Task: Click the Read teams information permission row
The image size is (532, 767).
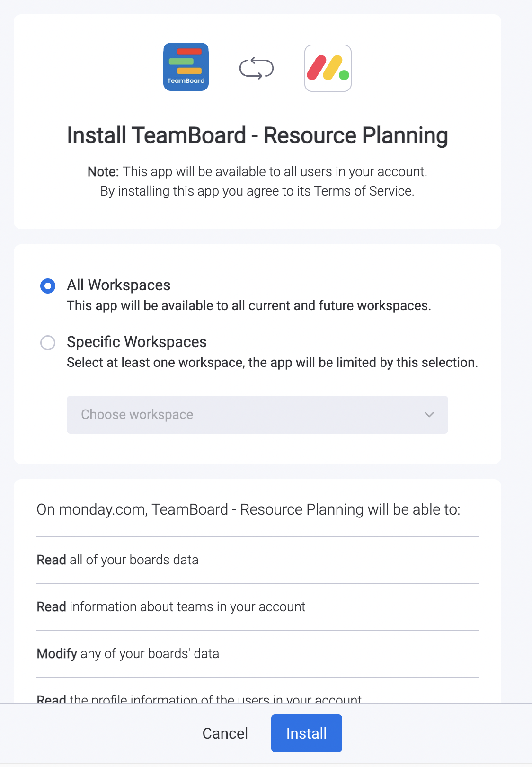Action: pyautogui.click(x=171, y=607)
